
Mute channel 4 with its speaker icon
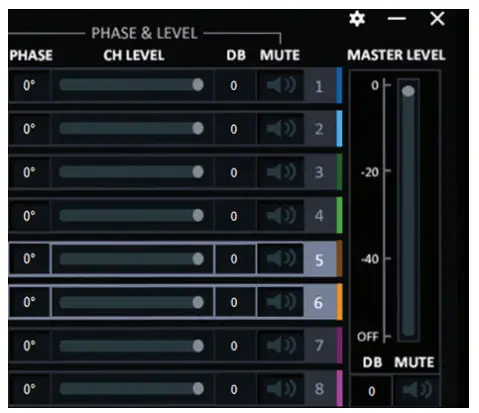[x=281, y=216]
